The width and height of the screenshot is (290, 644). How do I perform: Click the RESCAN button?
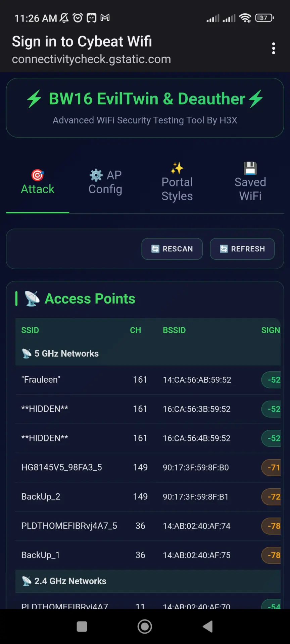(x=172, y=249)
